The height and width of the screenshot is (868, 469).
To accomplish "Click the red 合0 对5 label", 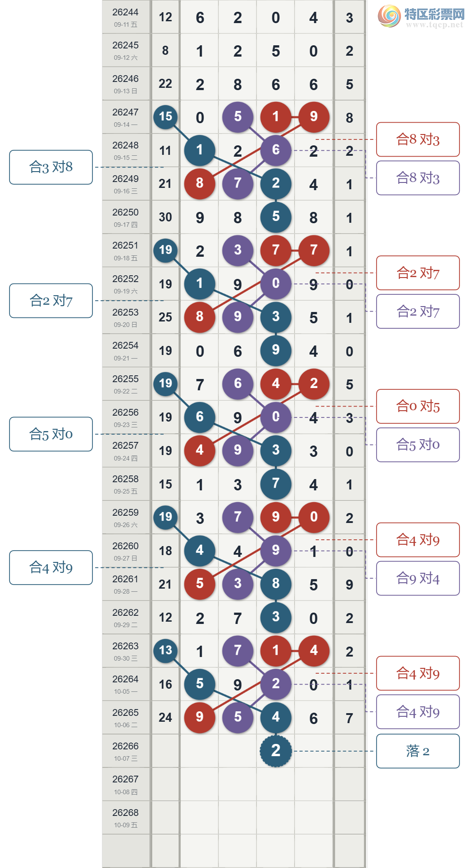I will 418,406.
